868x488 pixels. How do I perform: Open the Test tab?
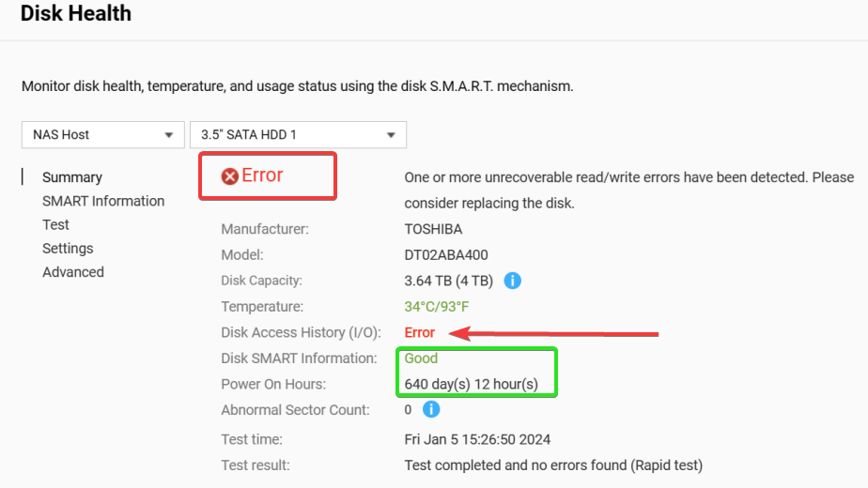click(x=56, y=224)
